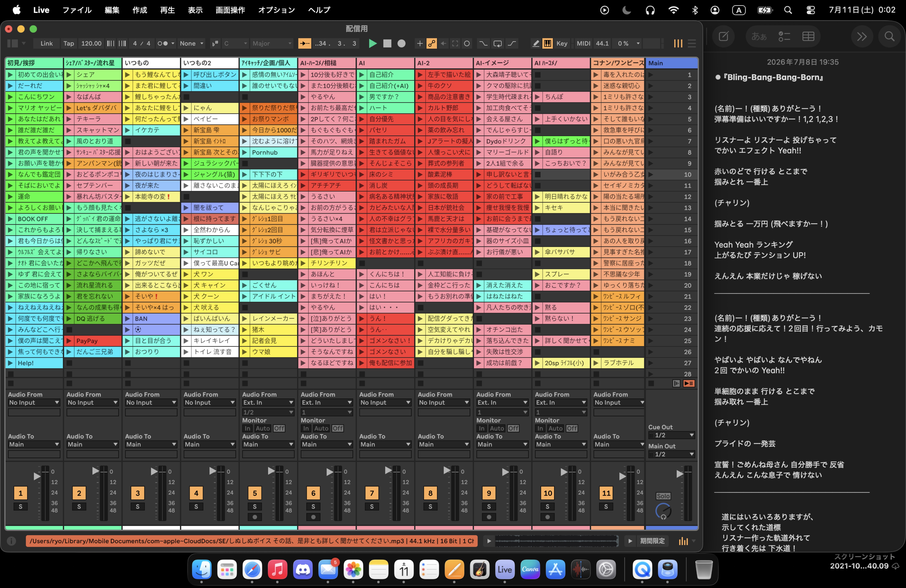Click the search magnifier in Notes window
This screenshot has height=588, width=906.
click(889, 36)
